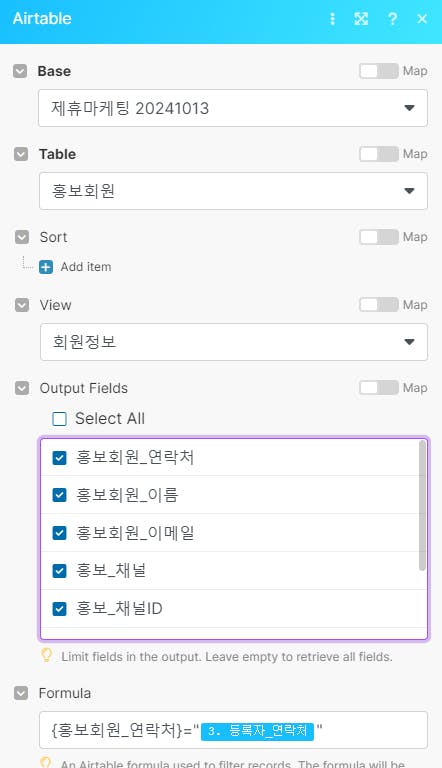Open the three-dot options menu in header

coord(332,19)
